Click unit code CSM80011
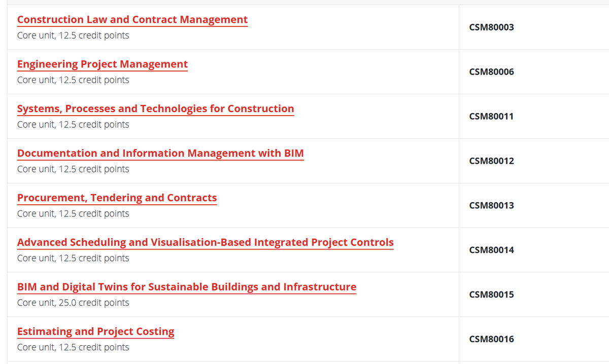The width and height of the screenshot is (609, 364). click(x=491, y=117)
